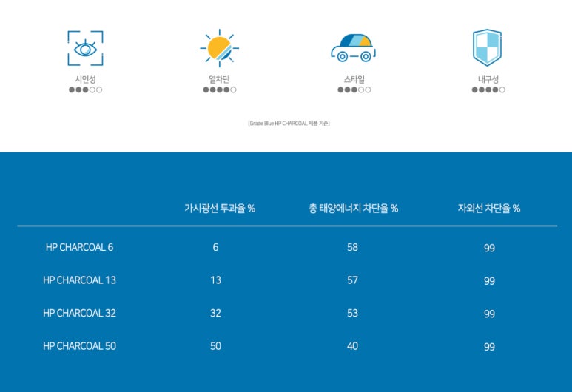Image resolution: width=572 pixels, height=392 pixels.
Task: Choose the HP CHARCOAL 32 row label
Action: tap(79, 313)
